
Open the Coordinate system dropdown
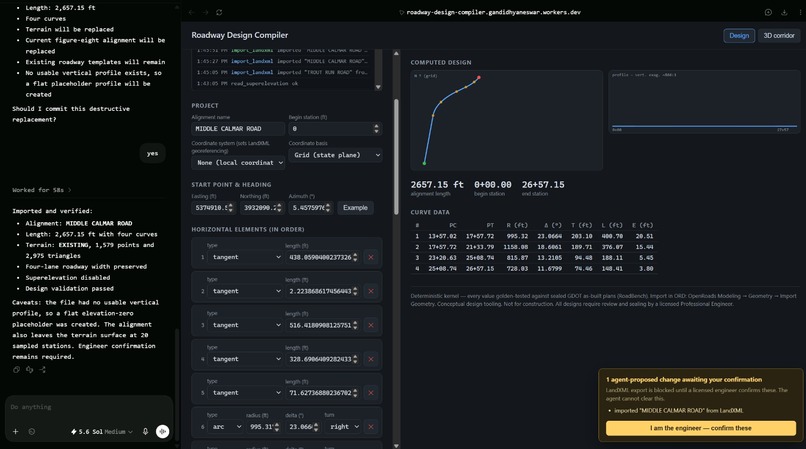(x=239, y=163)
